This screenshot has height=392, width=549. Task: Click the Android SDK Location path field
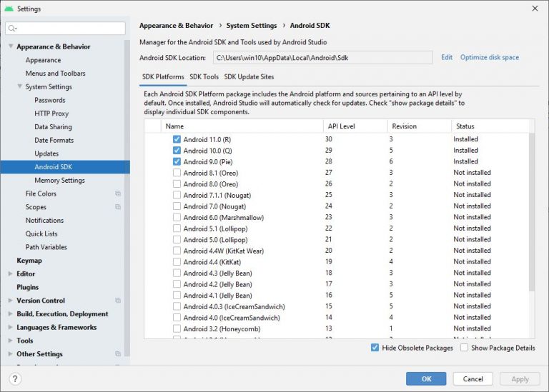[322, 58]
